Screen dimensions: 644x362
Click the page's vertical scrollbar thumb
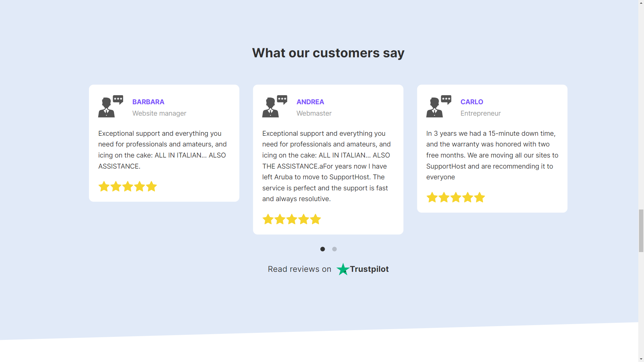tap(641, 231)
